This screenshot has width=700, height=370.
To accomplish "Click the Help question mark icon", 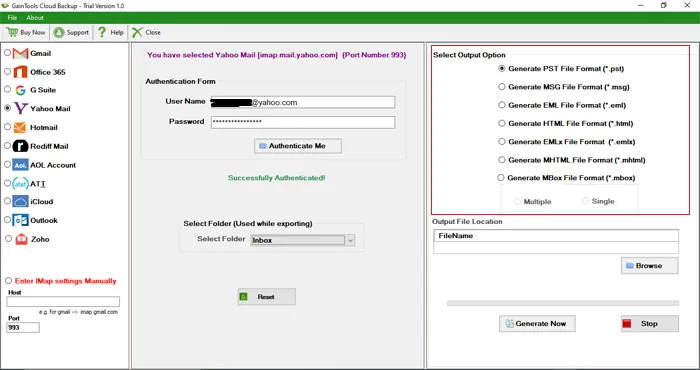I will tap(102, 32).
